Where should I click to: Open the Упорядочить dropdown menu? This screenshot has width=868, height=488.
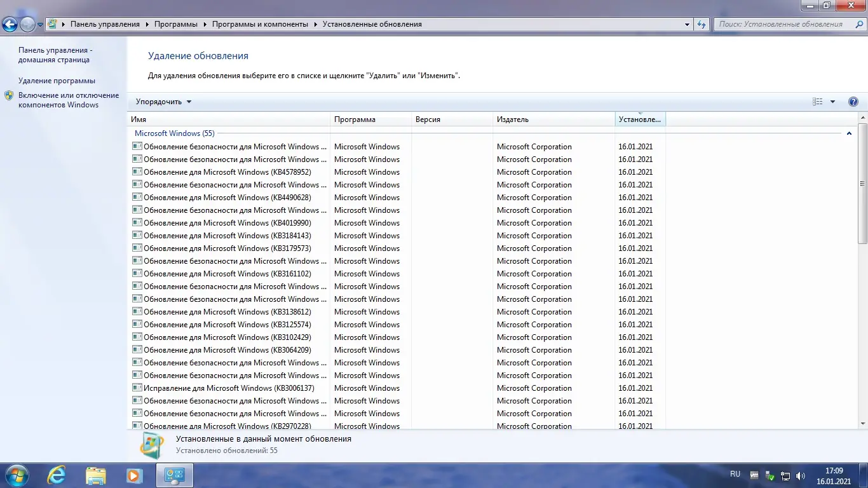coord(163,102)
